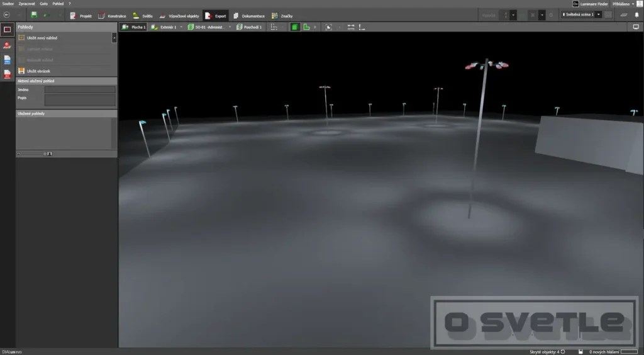This screenshot has width=644, height=355.
Task: Select Výpočtové objekty mode
Action: click(x=179, y=16)
